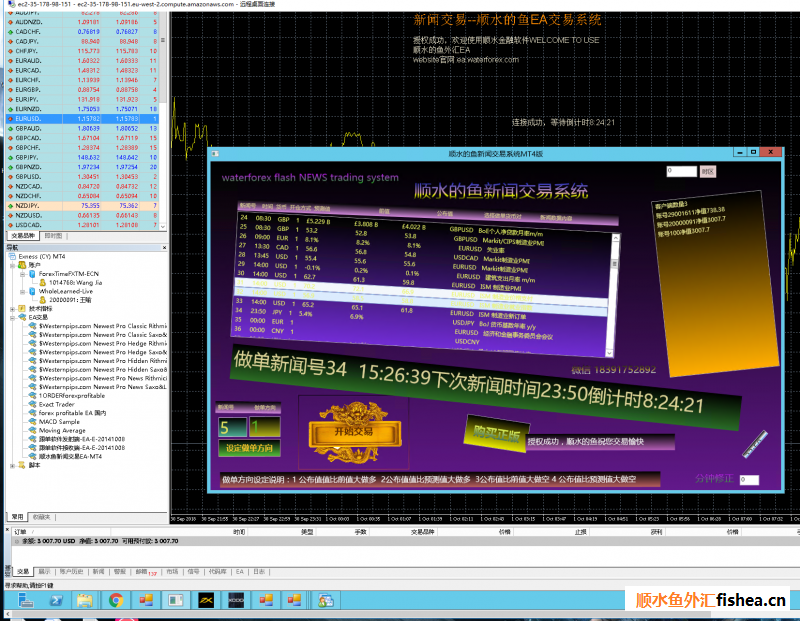This screenshot has width=800, height=621.
Task: Select the NZDJPY. row in Market Watch
Action: point(82,206)
